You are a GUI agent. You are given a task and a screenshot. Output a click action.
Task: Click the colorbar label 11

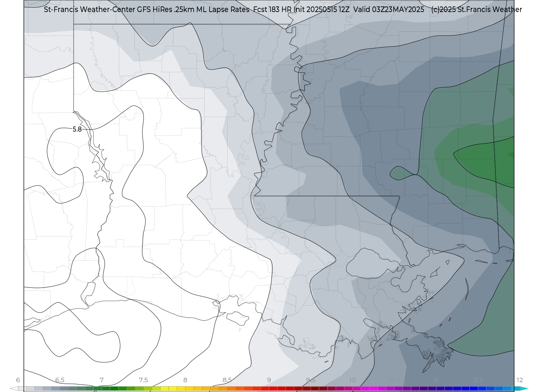pos(436,380)
